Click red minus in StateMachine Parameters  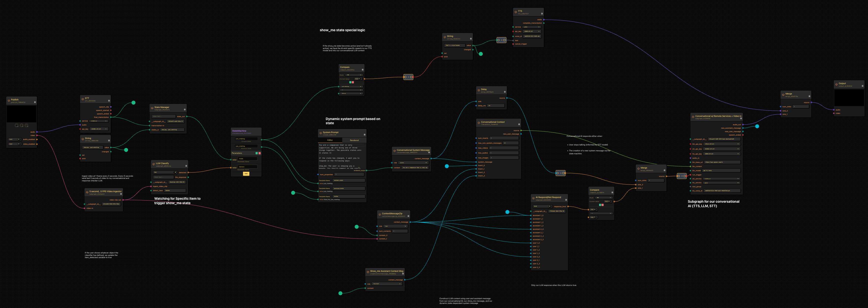point(260,153)
